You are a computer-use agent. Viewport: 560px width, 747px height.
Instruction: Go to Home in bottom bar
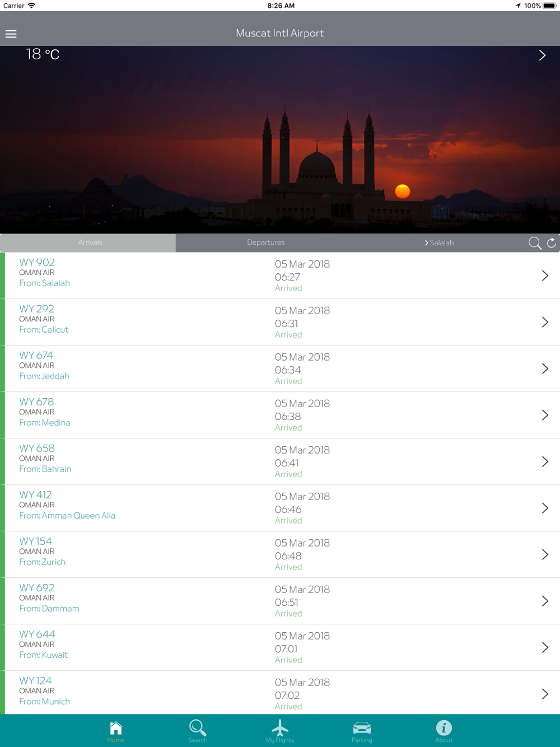(x=116, y=731)
